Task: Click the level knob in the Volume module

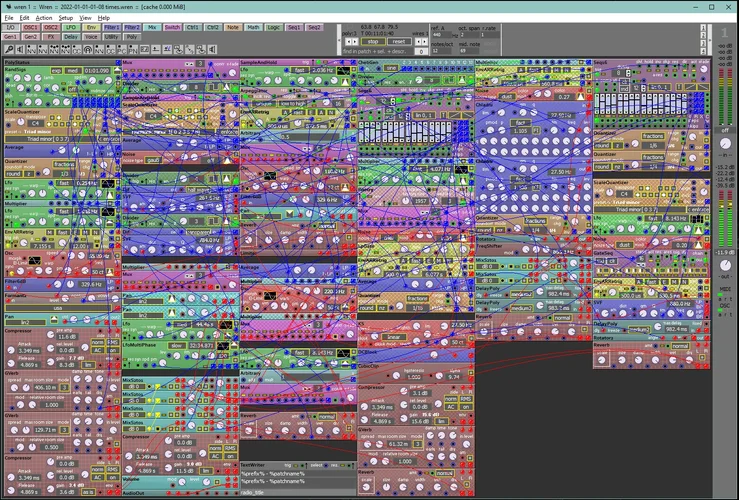Action: tap(206, 482)
